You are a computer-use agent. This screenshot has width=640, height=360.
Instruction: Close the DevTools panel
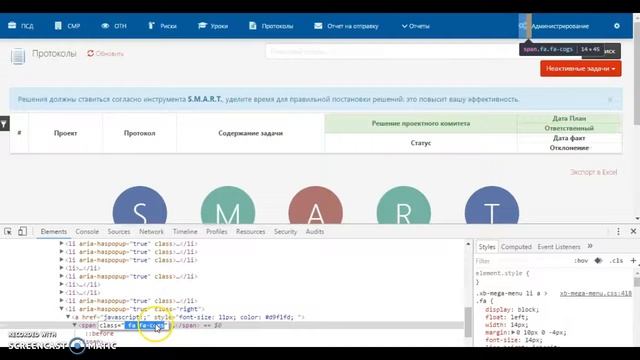pos(633,231)
